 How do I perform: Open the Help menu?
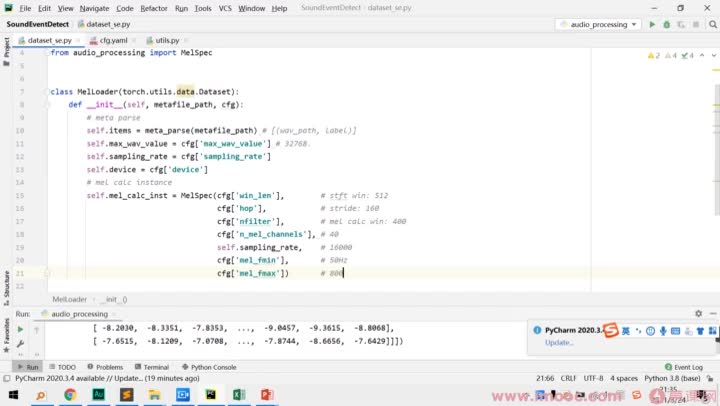pyautogui.click(x=279, y=8)
